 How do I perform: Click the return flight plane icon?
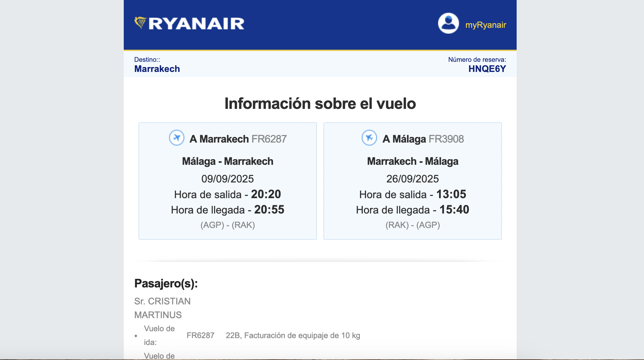[369, 138]
